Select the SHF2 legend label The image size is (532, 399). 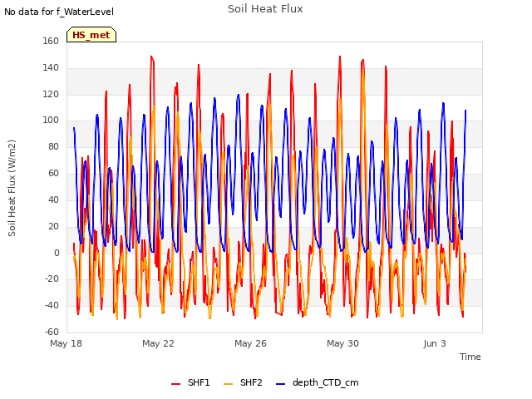[251, 382]
